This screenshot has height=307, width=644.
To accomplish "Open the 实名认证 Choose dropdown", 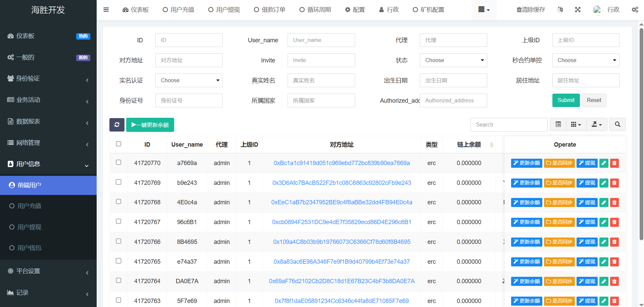I will pyautogui.click(x=189, y=81).
